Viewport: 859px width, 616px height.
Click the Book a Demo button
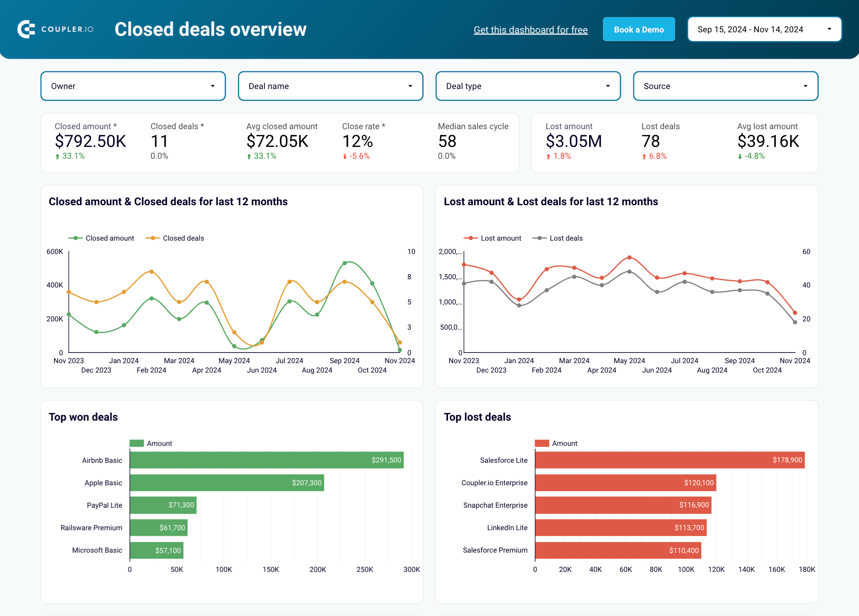639,30
